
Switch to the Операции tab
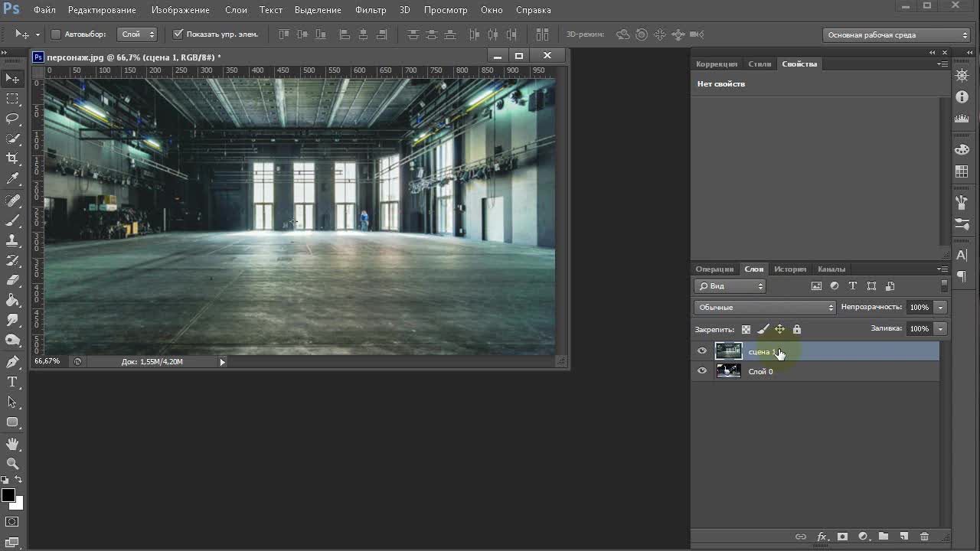[715, 269]
